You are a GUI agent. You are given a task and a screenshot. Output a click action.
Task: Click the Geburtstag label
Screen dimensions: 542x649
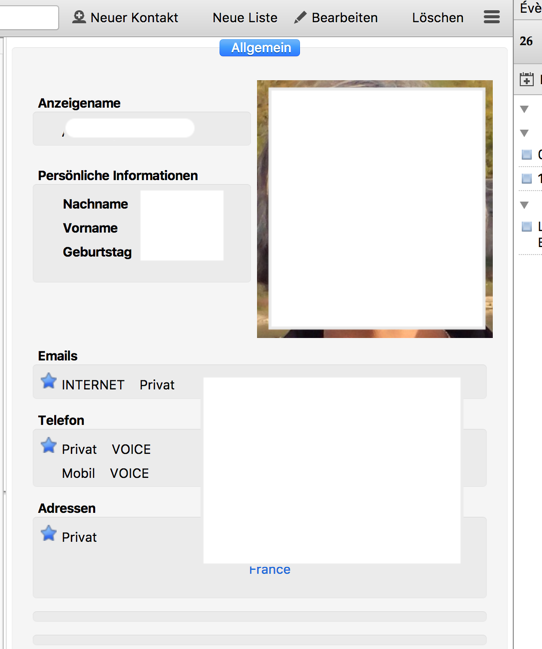[97, 252]
